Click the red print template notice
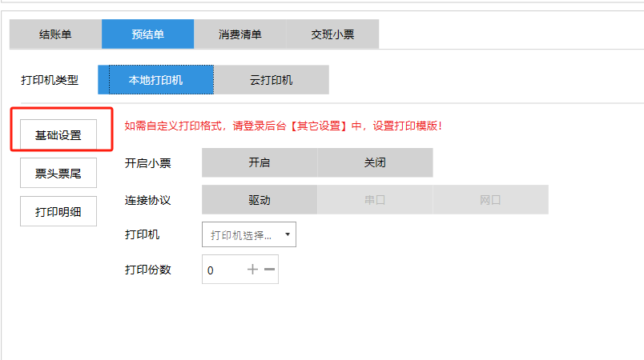644x360 pixels. (283, 126)
